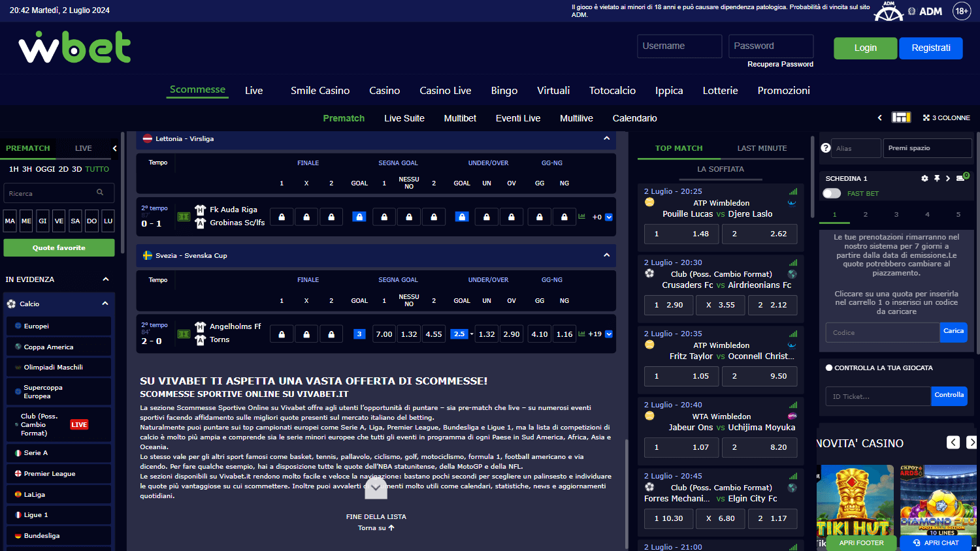Click the tennis ball icon for Pouille Lucas match
The width and height of the screenshot is (980, 551).
649,202
